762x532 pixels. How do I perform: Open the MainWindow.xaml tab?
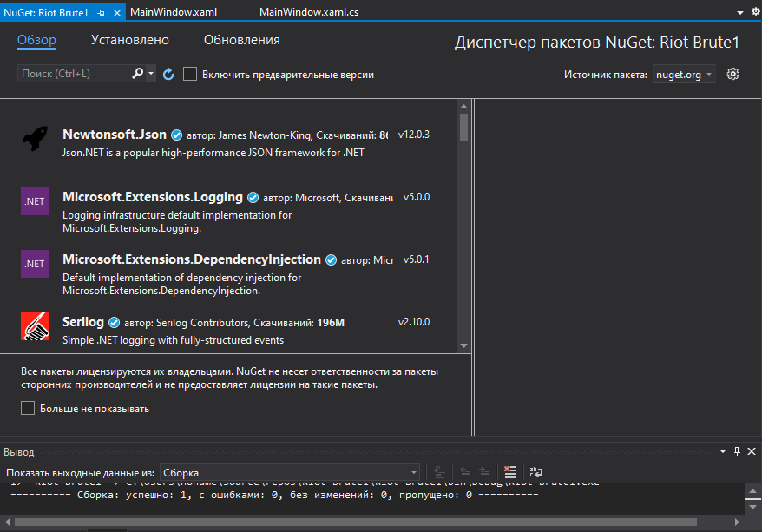click(x=174, y=12)
